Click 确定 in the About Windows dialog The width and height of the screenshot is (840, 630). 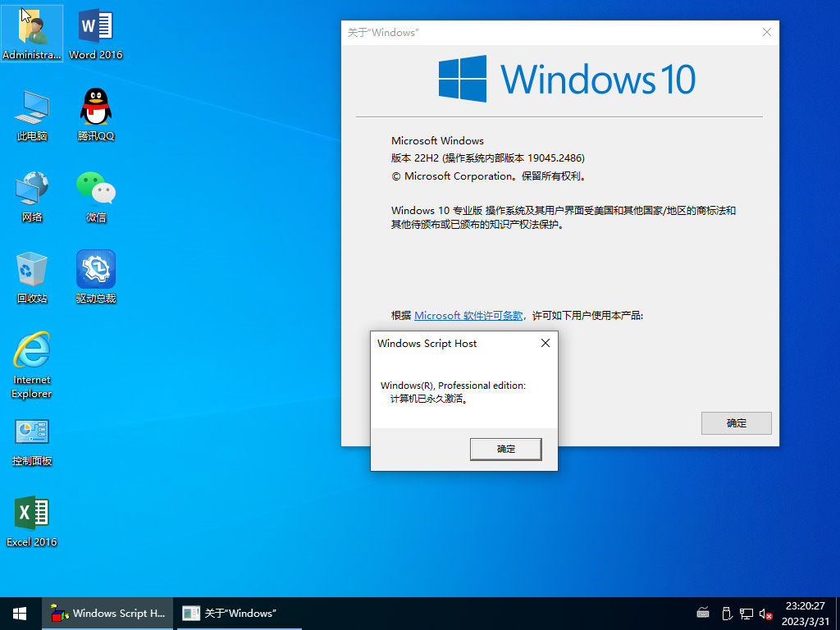736,423
